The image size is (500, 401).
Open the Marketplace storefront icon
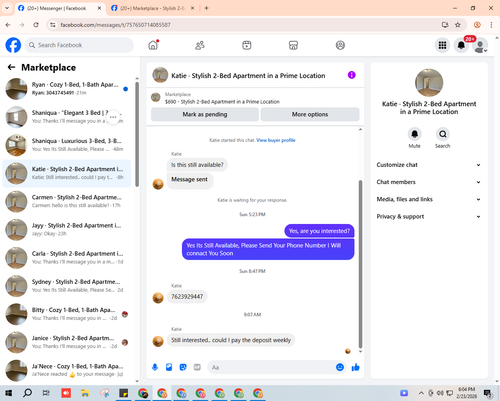coord(293,45)
